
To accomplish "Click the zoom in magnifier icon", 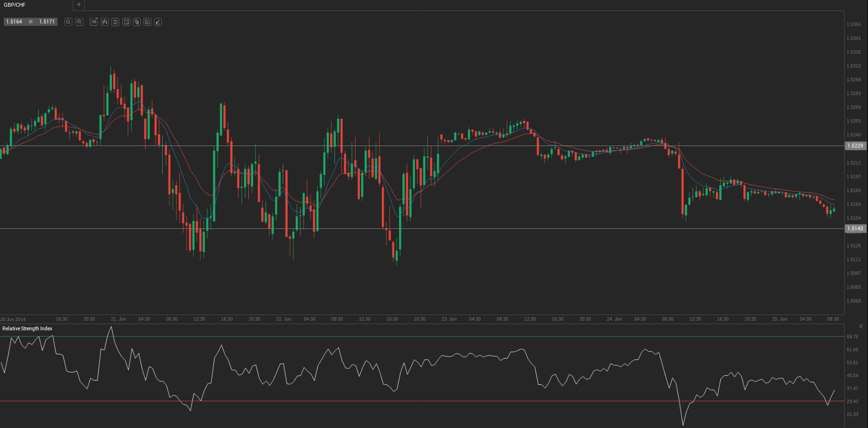I will 79,22.
